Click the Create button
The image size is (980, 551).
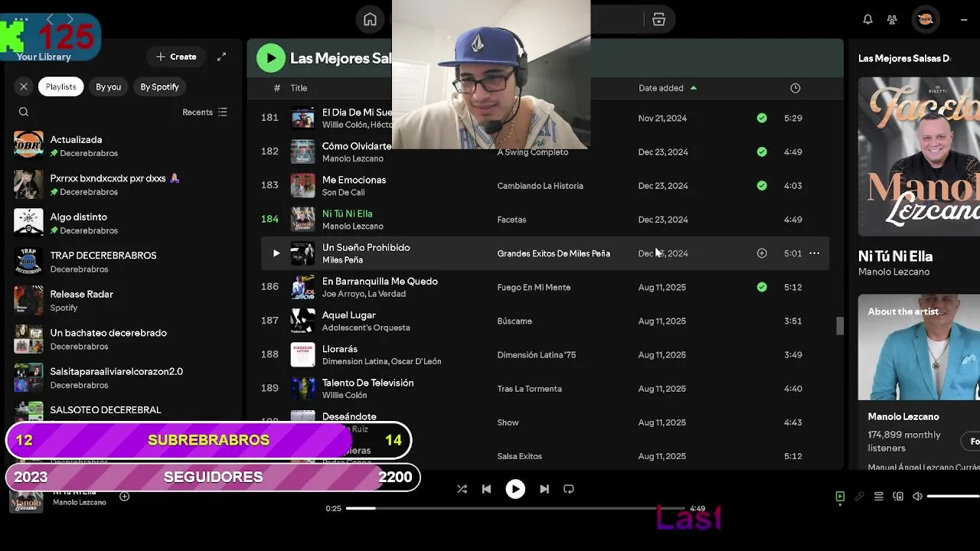pos(176,57)
